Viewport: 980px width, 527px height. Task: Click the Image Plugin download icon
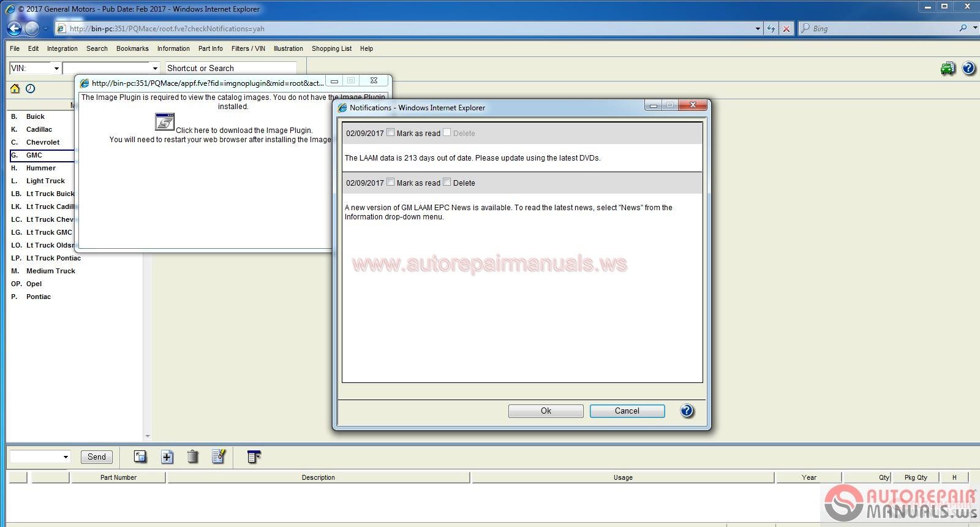click(x=165, y=122)
